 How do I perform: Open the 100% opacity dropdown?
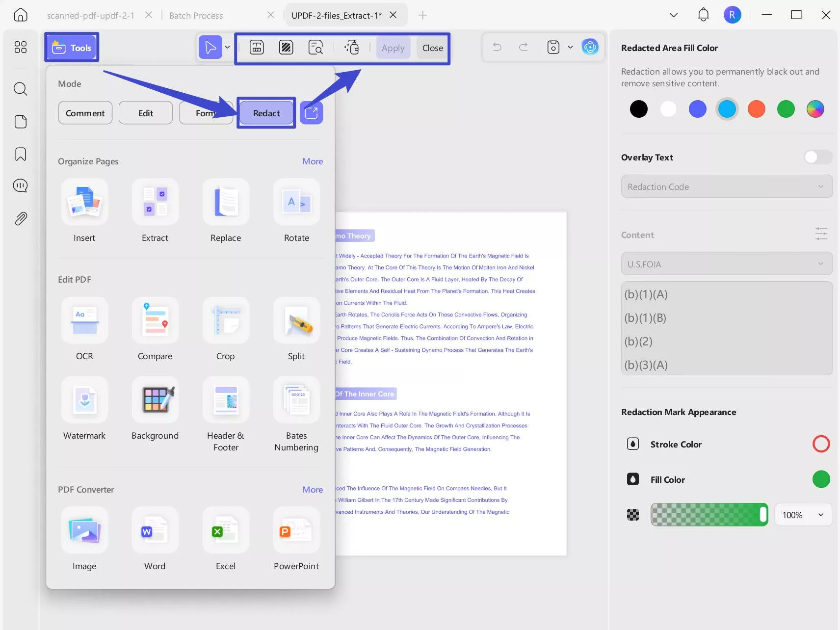tap(803, 515)
